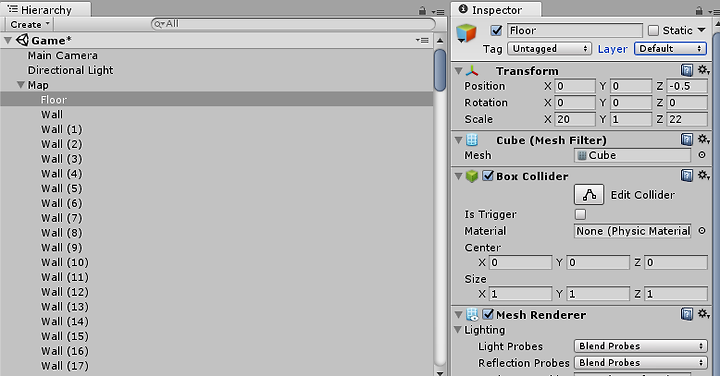The height and width of the screenshot is (376, 720).
Task: Enable the Is Trigger checkbox
Action: [x=580, y=214]
